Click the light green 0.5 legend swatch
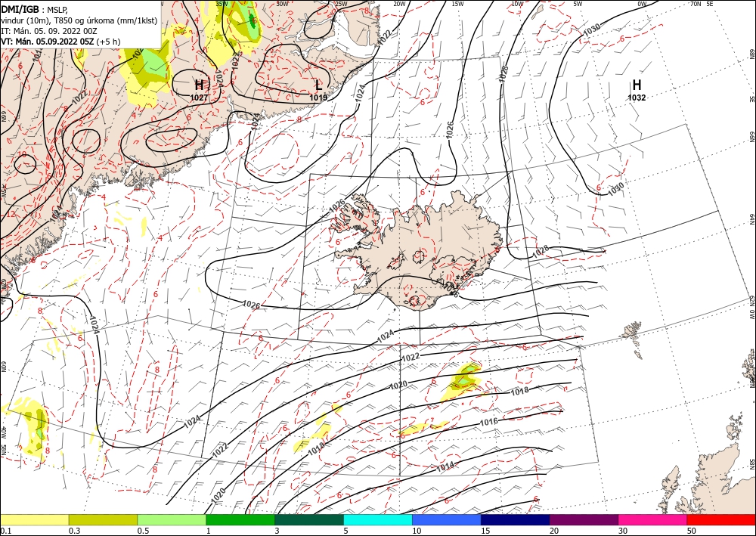 pyautogui.click(x=172, y=519)
